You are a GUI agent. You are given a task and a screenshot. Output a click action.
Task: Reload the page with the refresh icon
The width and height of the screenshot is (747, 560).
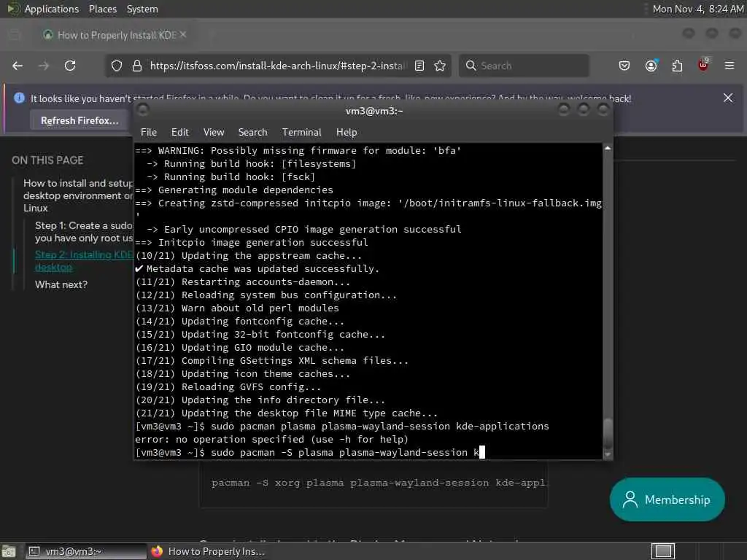[70, 66]
